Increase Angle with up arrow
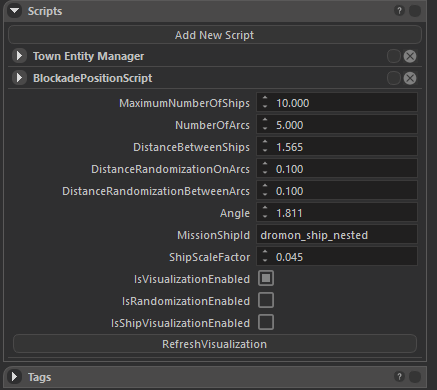Viewport: 437px width, 390px height. coord(265,208)
